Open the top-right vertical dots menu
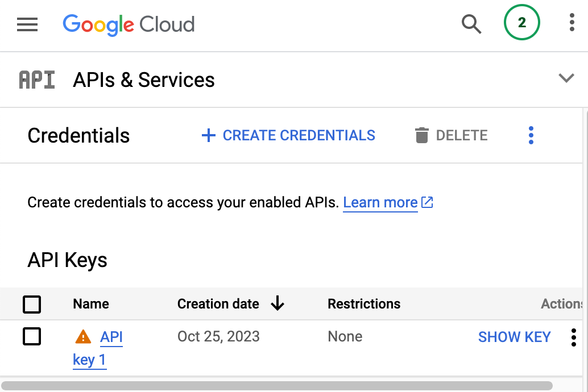 (572, 23)
